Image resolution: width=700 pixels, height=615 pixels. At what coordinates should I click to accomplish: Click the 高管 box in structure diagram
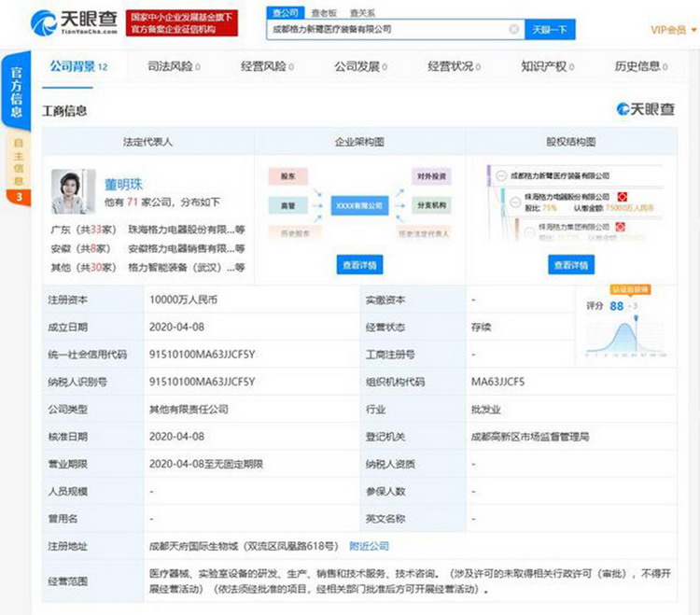pyautogui.click(x=287, y=204)
